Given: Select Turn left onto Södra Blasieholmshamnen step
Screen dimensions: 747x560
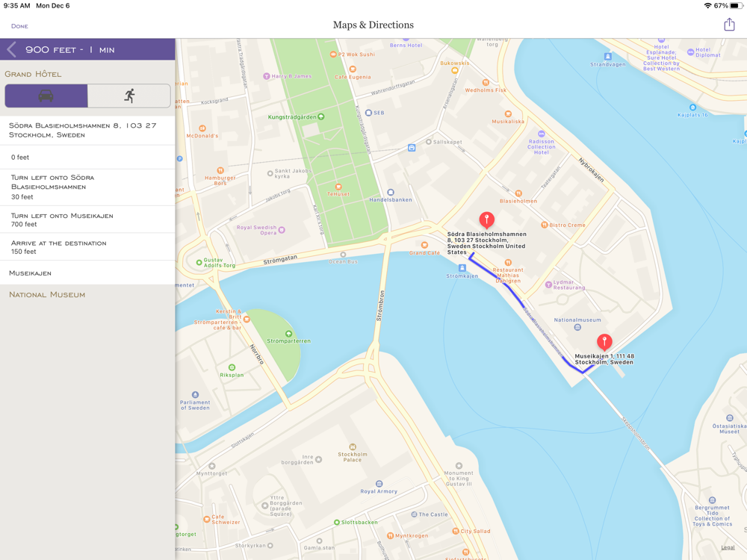Looking at the screenshot, I should pos(87,187).
